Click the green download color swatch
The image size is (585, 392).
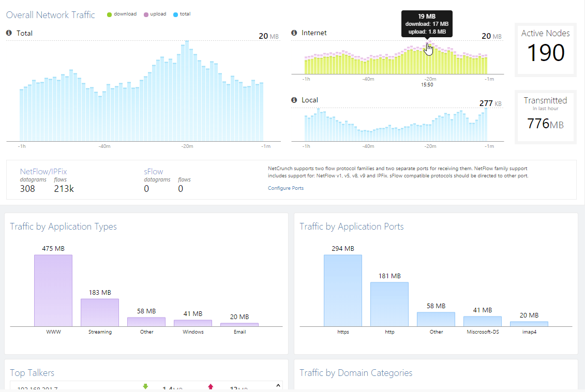coord(108,14)
